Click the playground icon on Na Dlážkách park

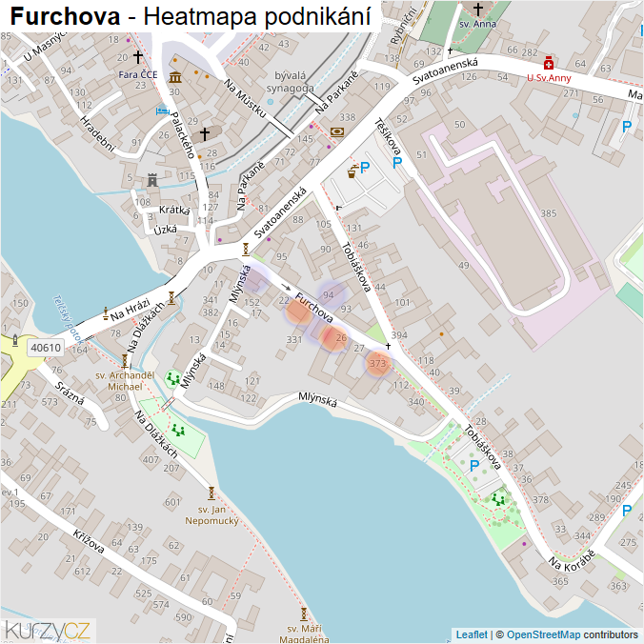pos(178,431)
